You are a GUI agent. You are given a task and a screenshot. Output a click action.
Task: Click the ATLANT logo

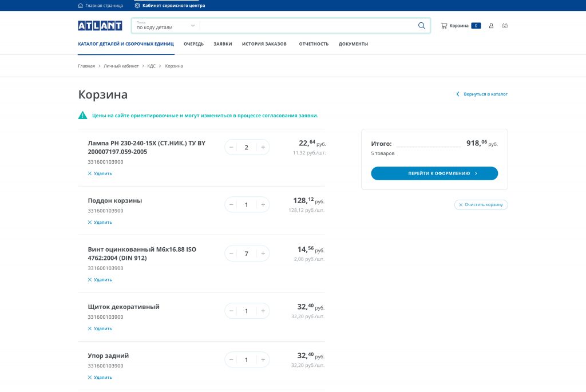[x=100, y=26]
